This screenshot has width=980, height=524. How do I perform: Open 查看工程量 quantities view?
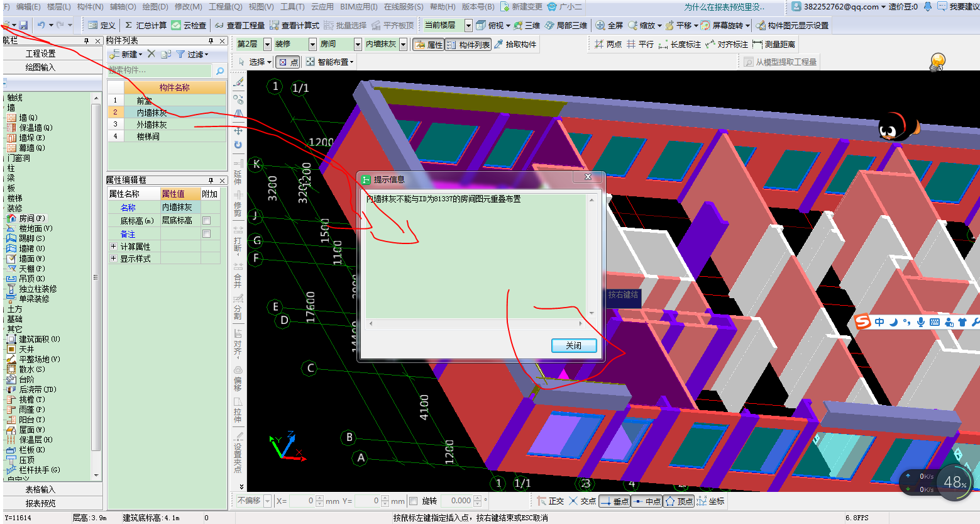pyautogui.click(x=239, y=25)
